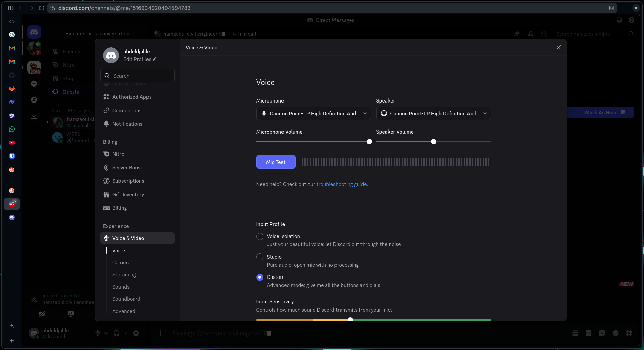Open Gift Inventory settings
This screenshot has height=350, width=644.
coord(137,194)
